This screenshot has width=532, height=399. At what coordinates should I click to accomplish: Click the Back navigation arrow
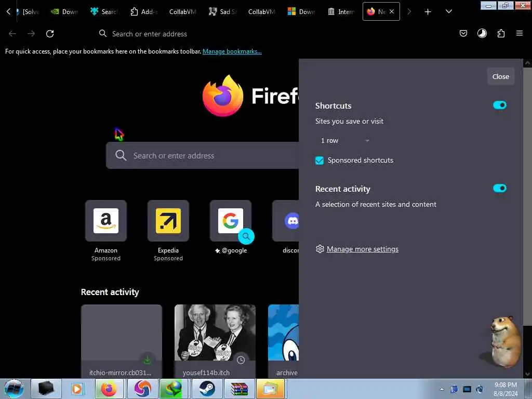point(12,34)
